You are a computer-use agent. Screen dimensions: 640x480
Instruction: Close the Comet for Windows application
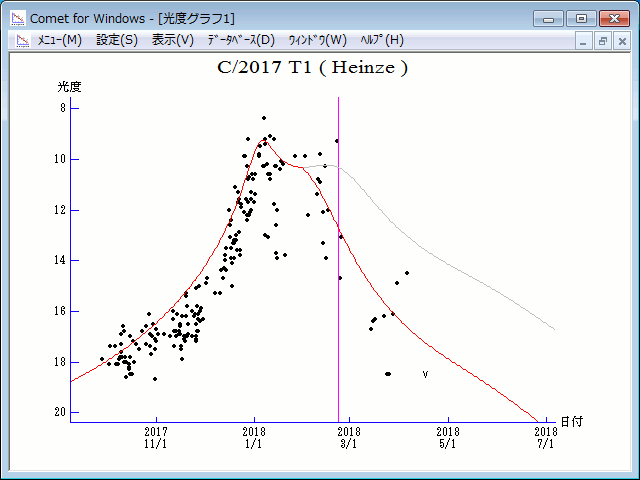click(x=613, y=18)
